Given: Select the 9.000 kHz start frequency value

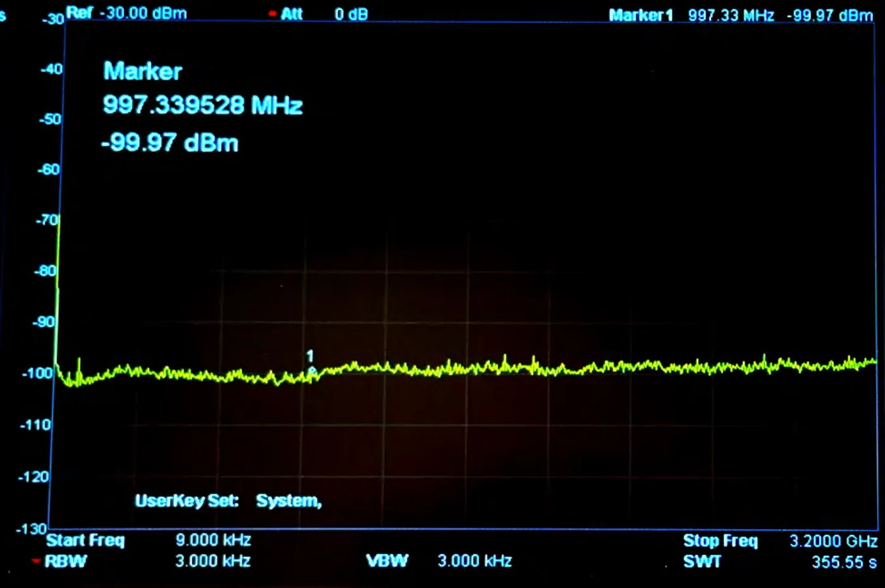Looking at the screenshot, I should click(x=213, y=540).
